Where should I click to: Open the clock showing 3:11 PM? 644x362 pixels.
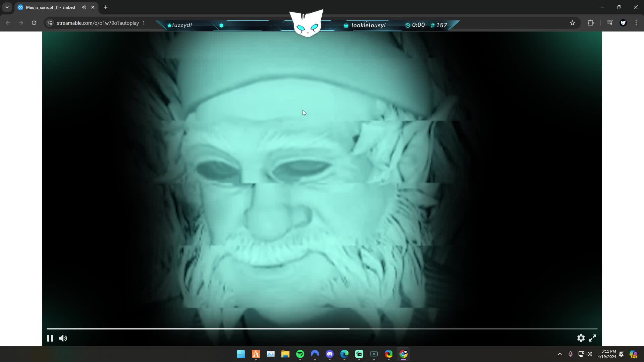pyautogui.click(x=607, y=354)
